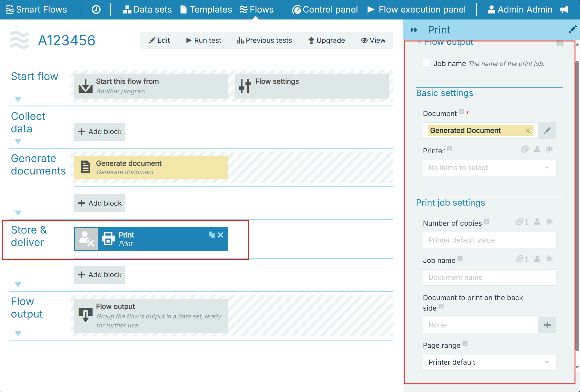Click the Number of copies input field

pos(489,240)
